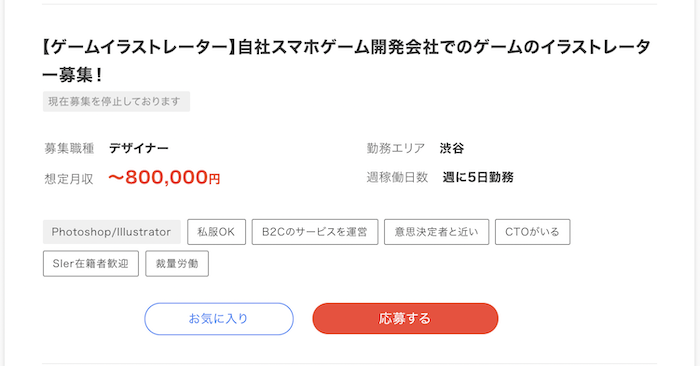Click the お気に入り favorite button
The width and height of the screenshot is (700, 366).
pos(219,319)
